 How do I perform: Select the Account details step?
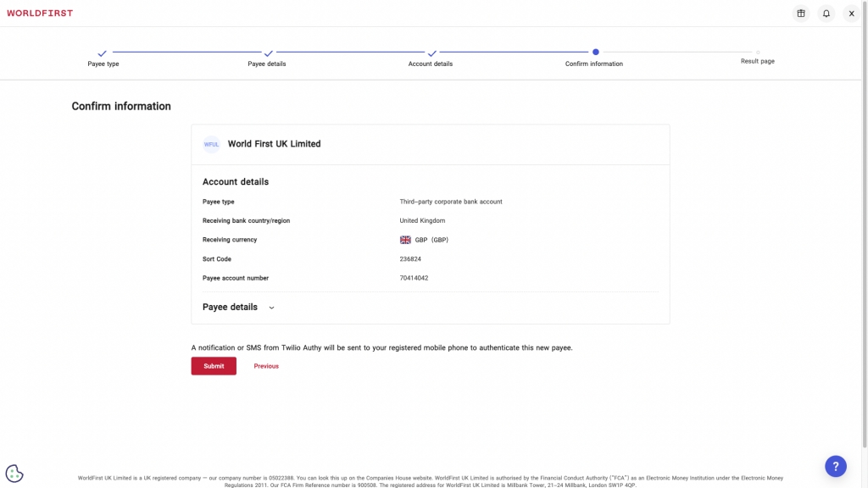tap(431, 63)
